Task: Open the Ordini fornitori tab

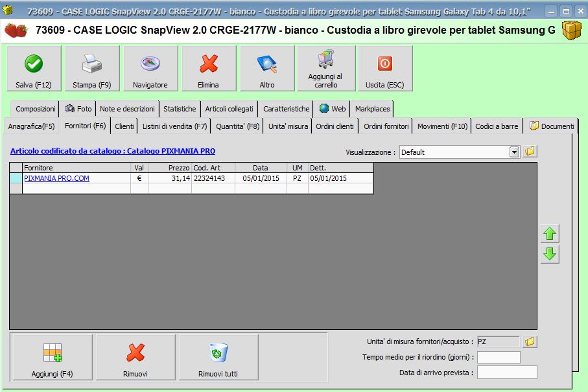Action: 386,126
